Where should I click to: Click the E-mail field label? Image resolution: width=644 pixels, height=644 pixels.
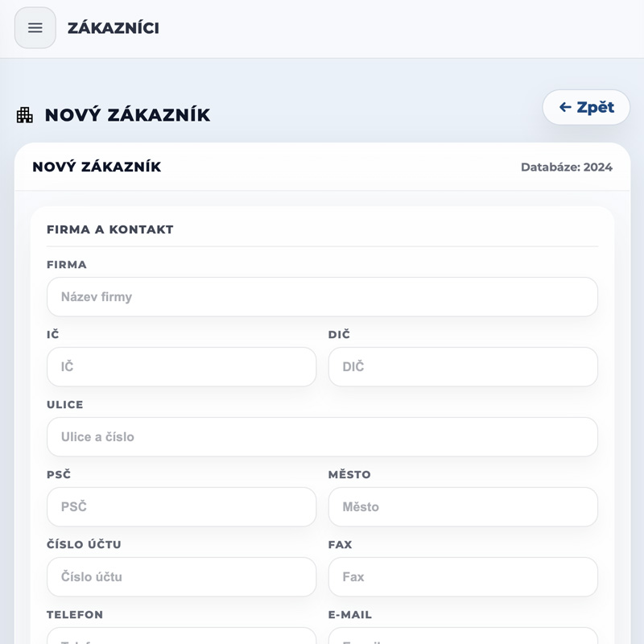coord(350,614)
